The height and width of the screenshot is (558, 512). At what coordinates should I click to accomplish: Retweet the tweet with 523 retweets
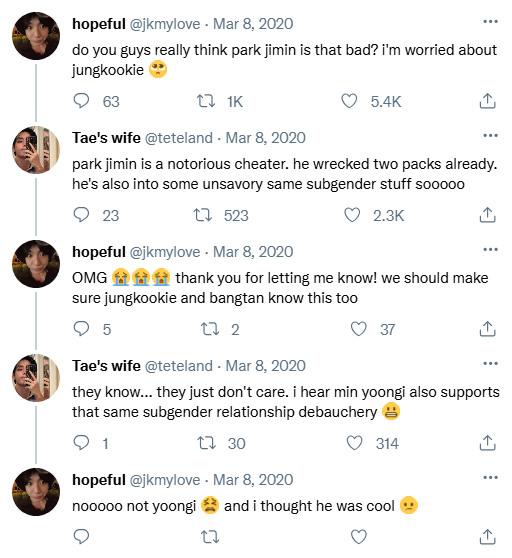pos(202,215)
